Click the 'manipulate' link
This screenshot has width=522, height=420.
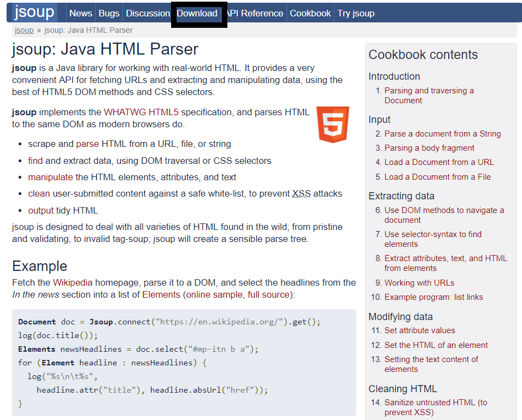pyautogui.click(x=51, y=178)
